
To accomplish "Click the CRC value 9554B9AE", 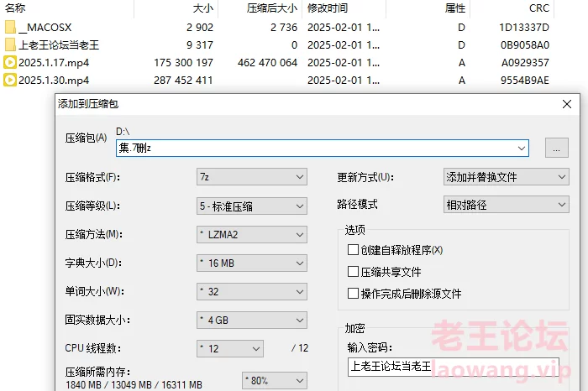I will (525, 81).
